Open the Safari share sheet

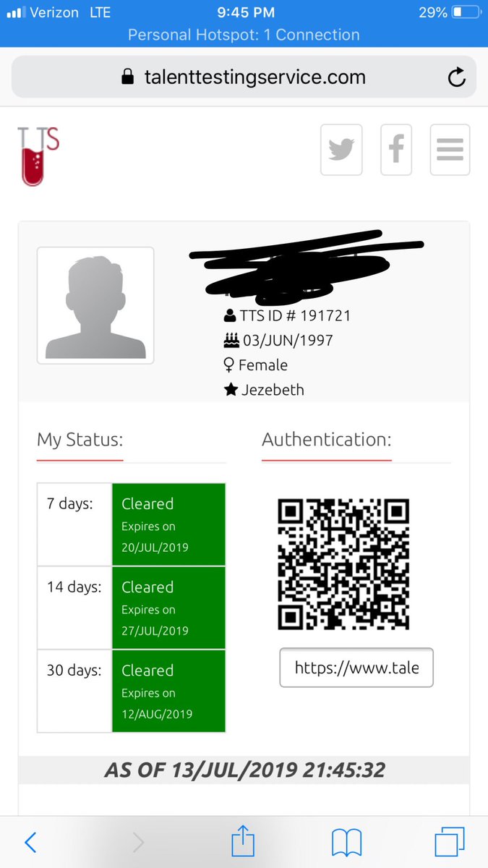(x=243, y=841)
